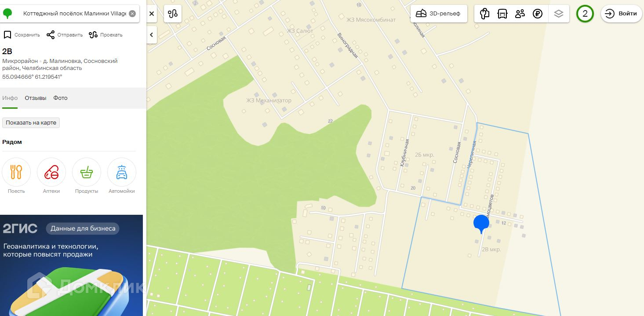This screenshot has width=644, height=316.
Task: Clear the search field with the round X icon
Action: [x=132, y=14]
